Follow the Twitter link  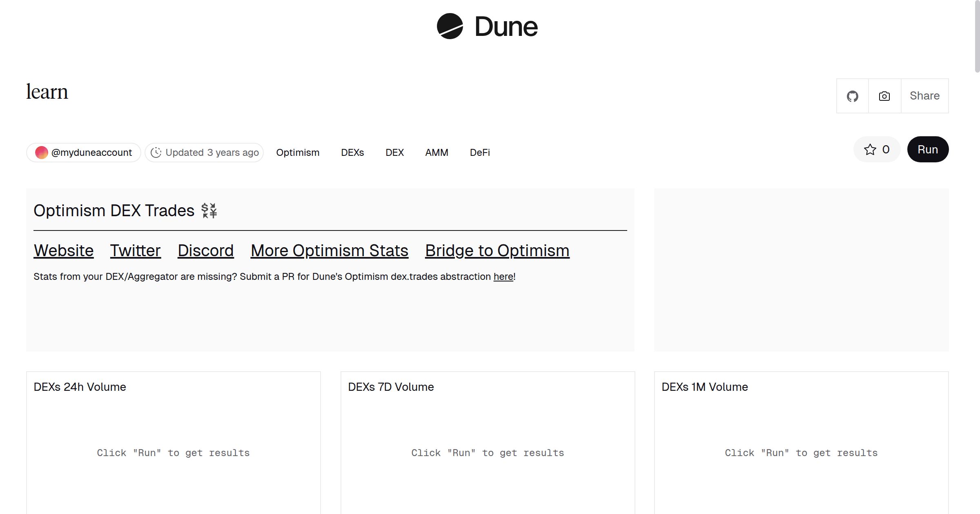point(135,250)
